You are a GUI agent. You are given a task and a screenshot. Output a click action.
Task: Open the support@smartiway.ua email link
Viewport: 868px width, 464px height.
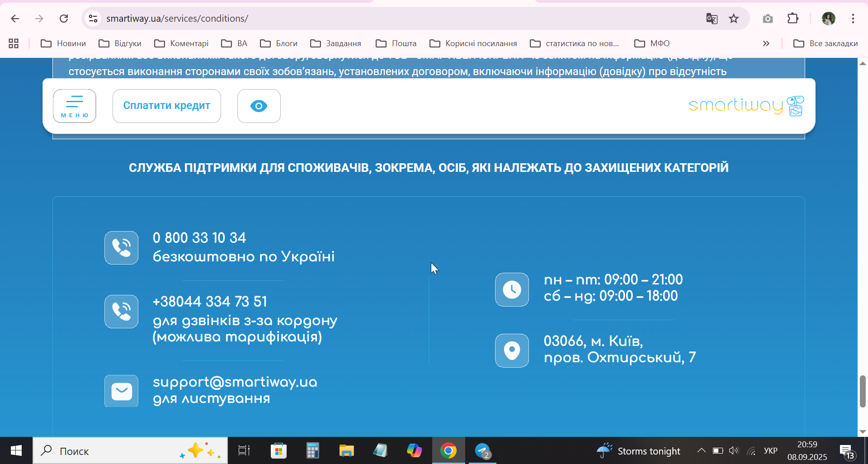pos(235,382)
